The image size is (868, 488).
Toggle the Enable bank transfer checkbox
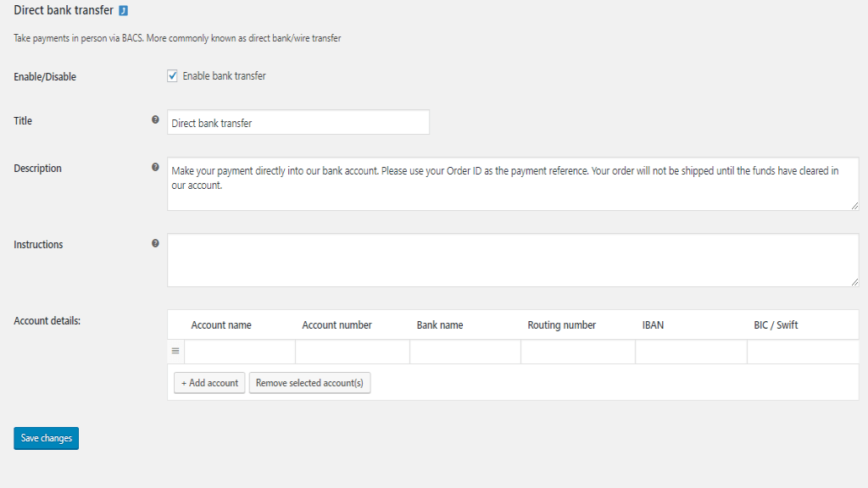173,76
